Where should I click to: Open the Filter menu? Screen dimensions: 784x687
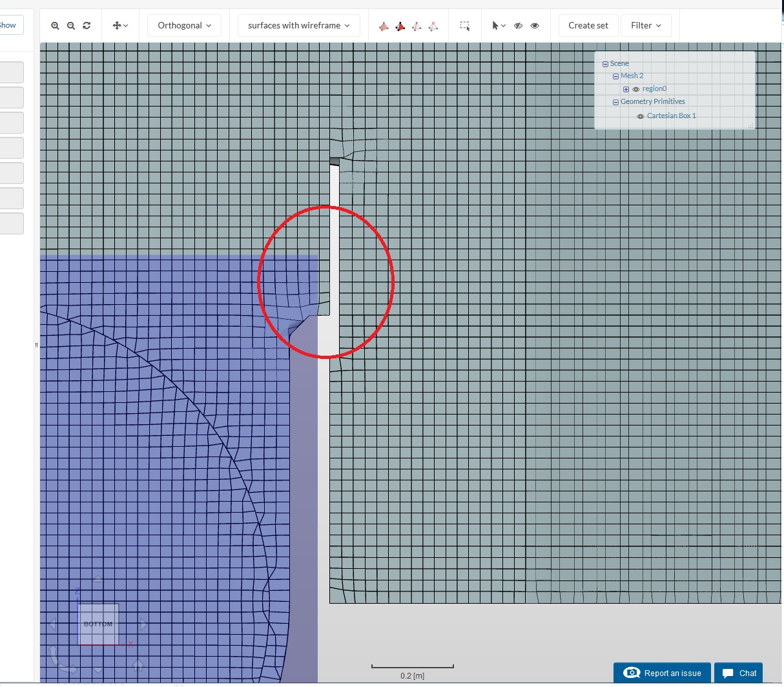pyautogui.click(x=646, y=25)
